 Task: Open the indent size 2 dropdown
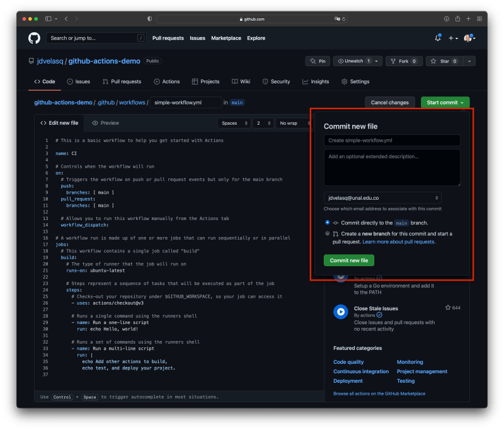263,123
